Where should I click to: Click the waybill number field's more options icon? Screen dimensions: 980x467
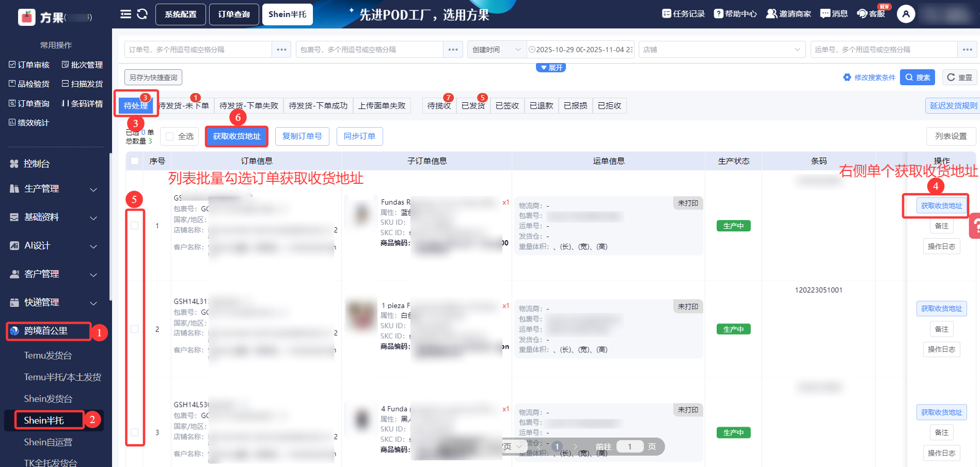point(967,50)
